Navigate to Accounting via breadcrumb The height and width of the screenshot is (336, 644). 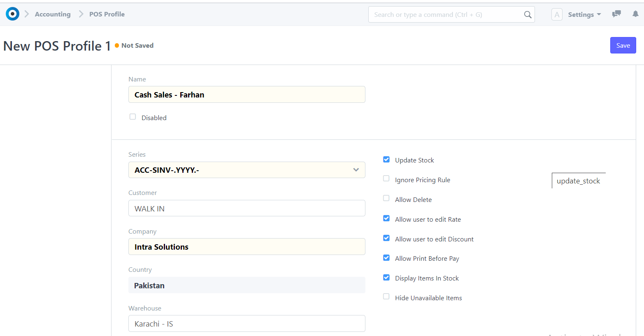53,14
